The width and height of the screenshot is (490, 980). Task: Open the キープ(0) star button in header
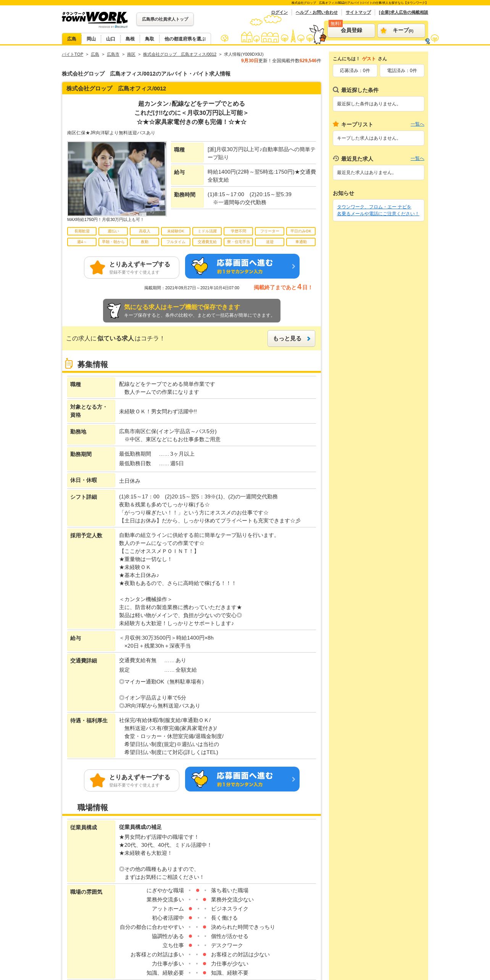[x=401, y=31]
